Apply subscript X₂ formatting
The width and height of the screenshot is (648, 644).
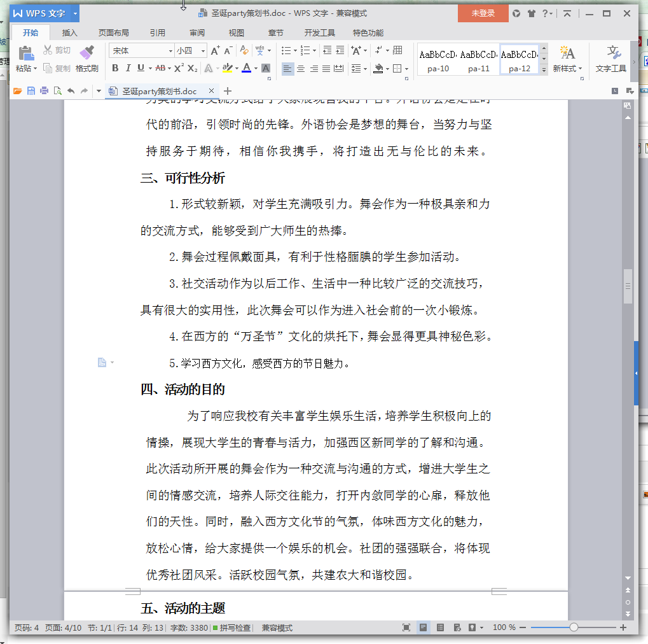[x=192, y=68]
